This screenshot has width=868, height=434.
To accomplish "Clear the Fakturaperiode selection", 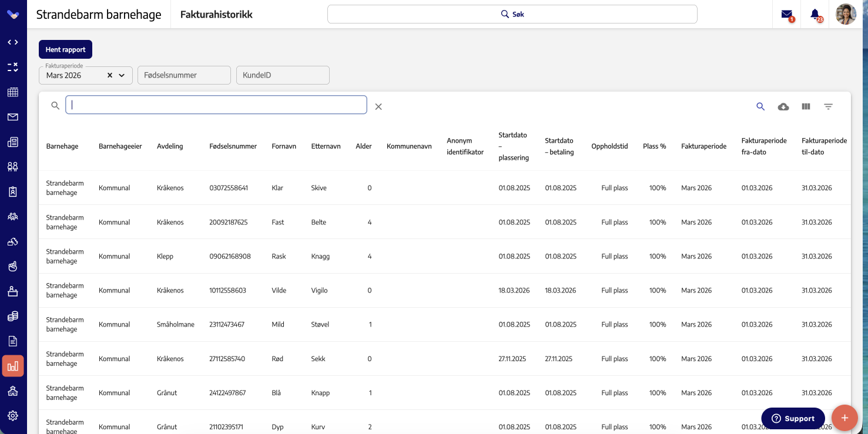I will pos(109,75).
